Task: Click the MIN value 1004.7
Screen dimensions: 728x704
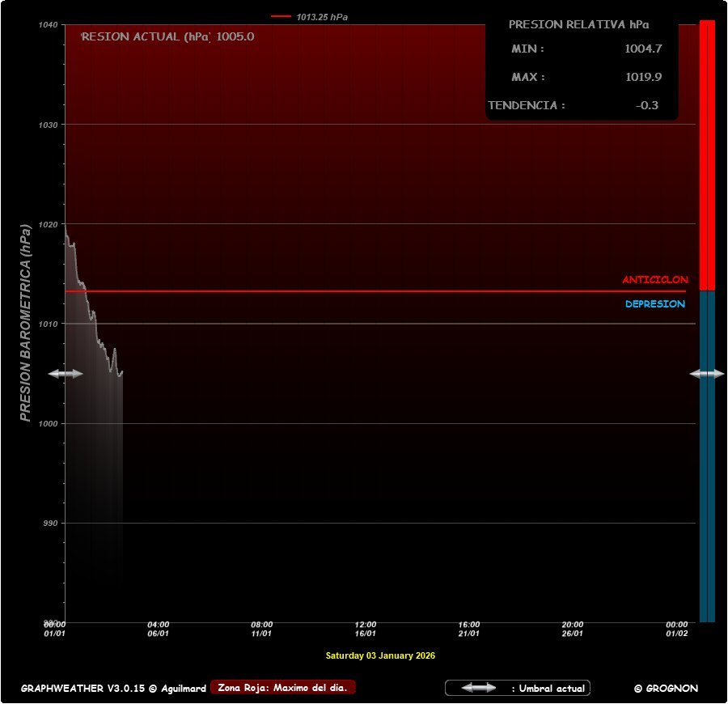Action: pos(643,49)
